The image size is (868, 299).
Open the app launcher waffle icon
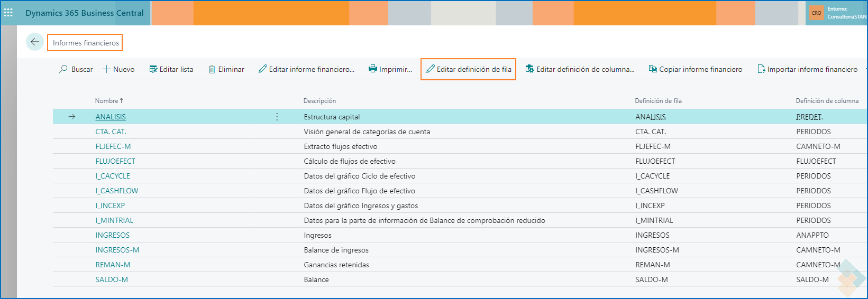[8, 13]
